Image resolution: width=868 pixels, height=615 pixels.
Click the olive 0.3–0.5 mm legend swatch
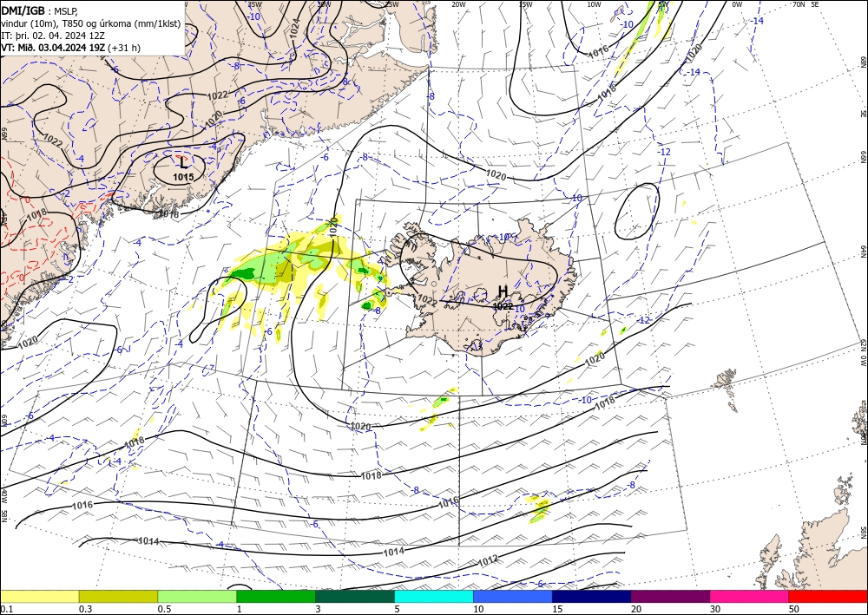(x=118, y=596)
